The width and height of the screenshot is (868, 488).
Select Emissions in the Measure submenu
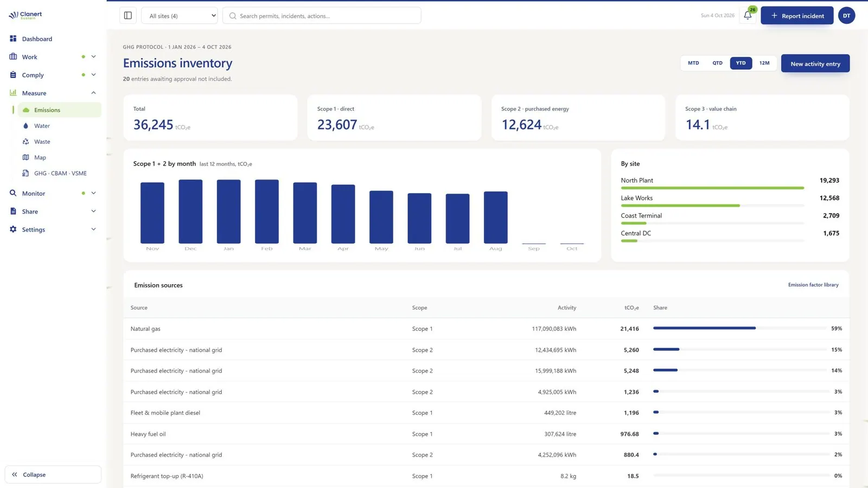point(60,110)
